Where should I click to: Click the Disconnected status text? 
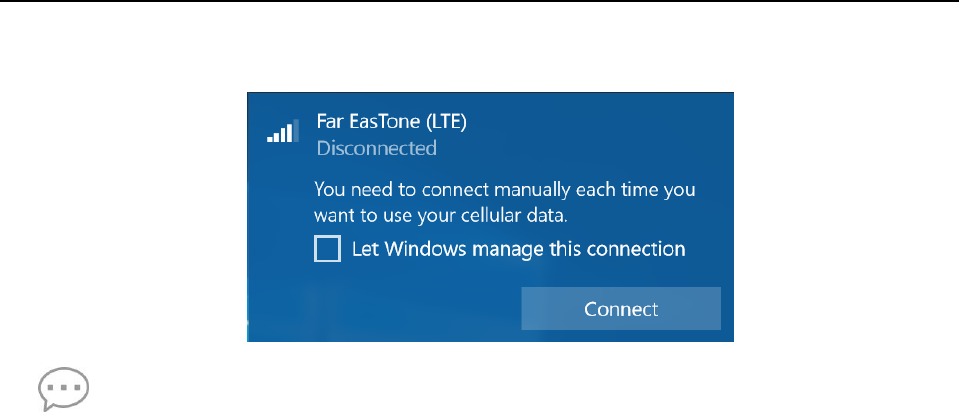(x=377, y=149)
